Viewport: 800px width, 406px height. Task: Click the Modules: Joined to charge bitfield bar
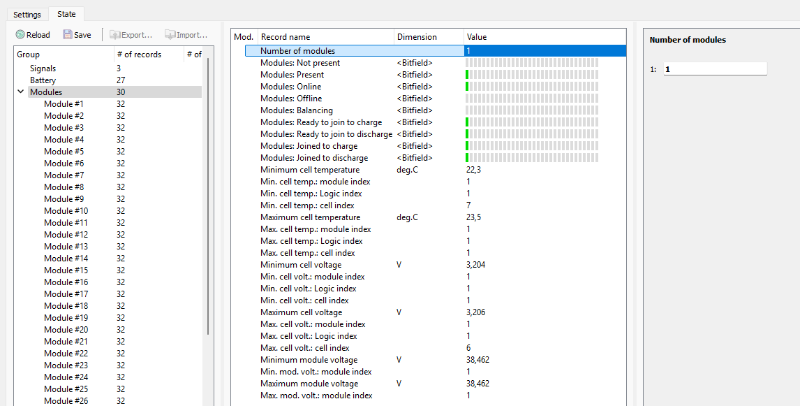[x=532, y=146]
